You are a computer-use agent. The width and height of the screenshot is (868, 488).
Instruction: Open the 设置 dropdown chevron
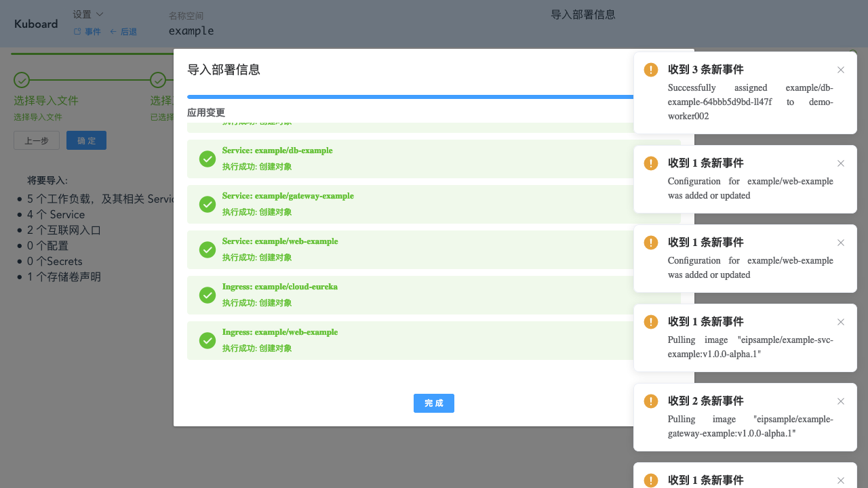(x=101, y=14)
